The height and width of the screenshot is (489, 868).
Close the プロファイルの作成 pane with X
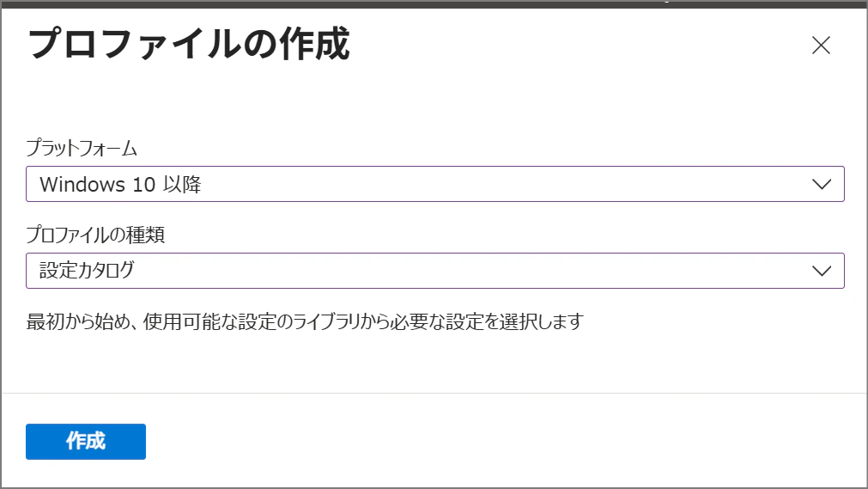coord(821,45)
